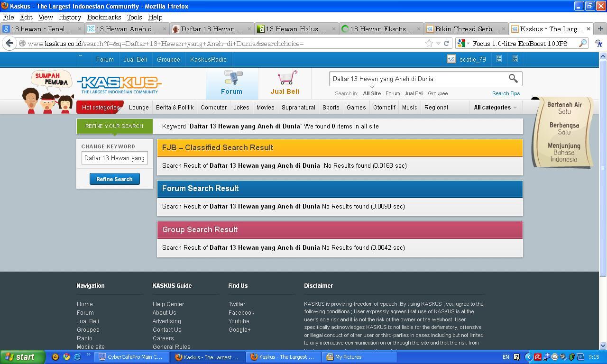Click Jual Beli in top blue bar
This screenshot has height=364, width=607.
click(135, 59)
